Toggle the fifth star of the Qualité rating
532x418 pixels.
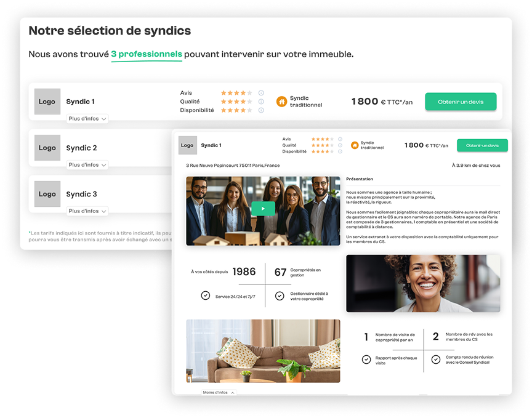pyautogui.click(x=249, y=102)
